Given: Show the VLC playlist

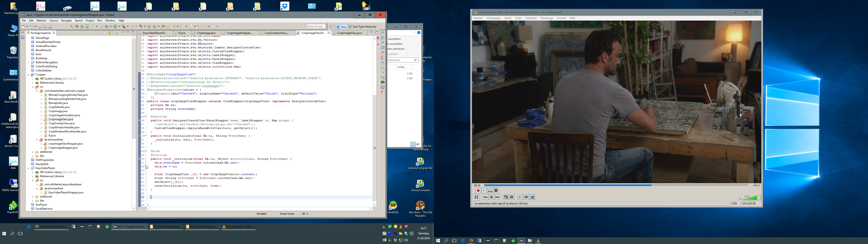Looking at the screenshot, I should click(520, 197).
